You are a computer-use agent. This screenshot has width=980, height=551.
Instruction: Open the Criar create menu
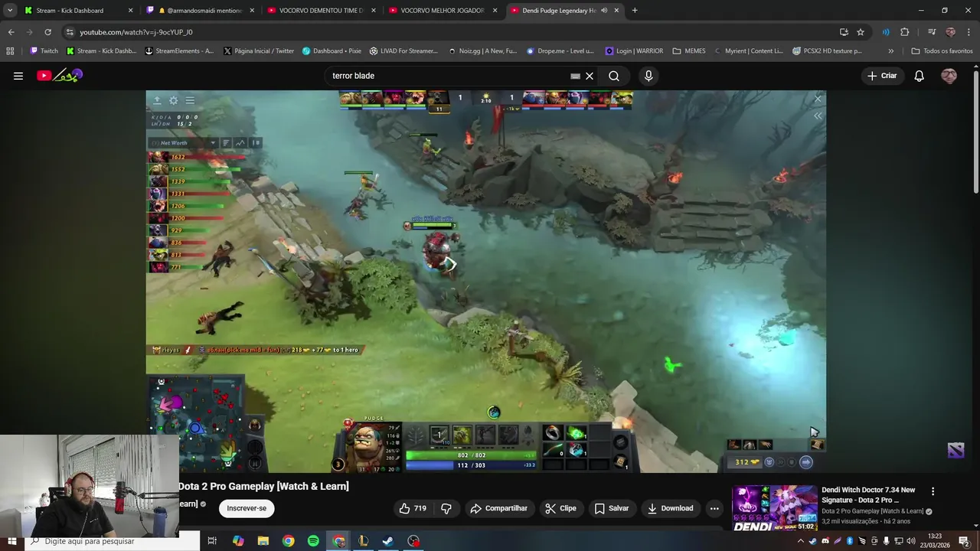(x=882, y=76)
